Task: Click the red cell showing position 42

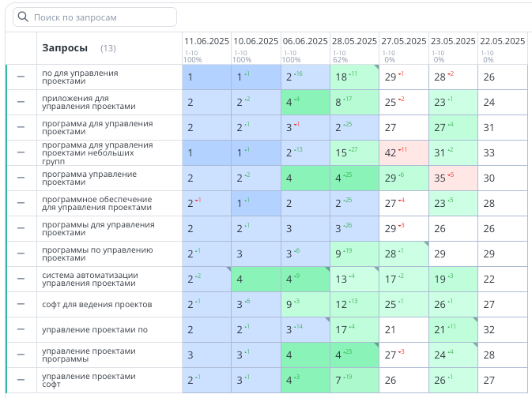Action: pyautogui.click(x=402, y=152)
